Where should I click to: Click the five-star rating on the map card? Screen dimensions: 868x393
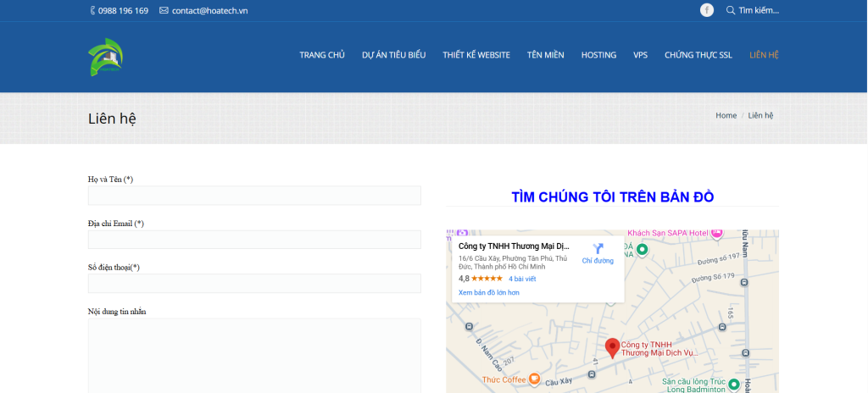point(487,279)
